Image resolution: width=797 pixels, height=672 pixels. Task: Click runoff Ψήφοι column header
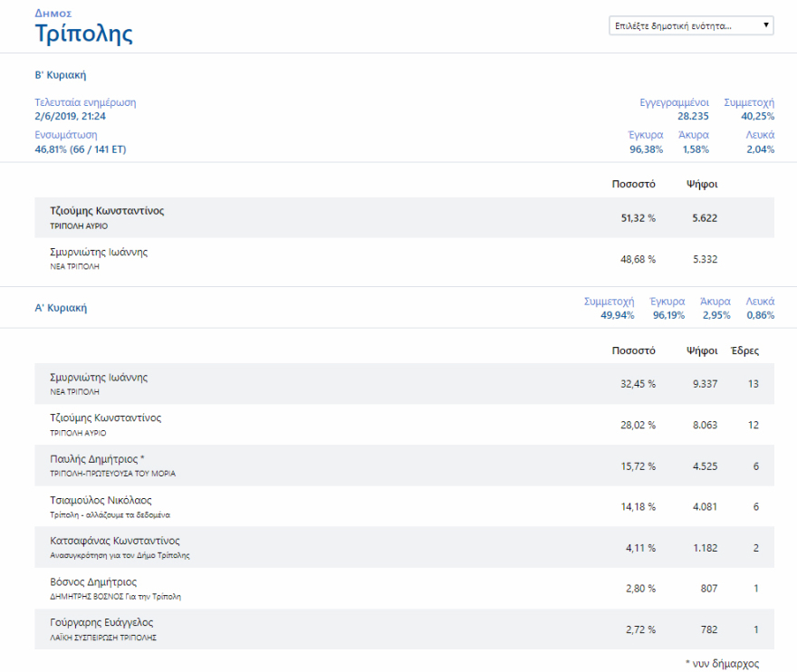pos(702,184)
